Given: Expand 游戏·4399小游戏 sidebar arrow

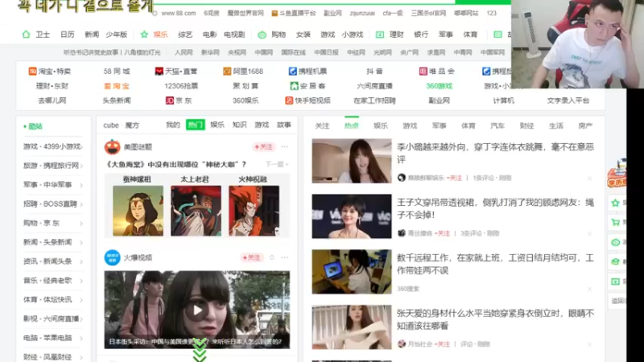Looking at the screenshot, I should coord(81,147).
